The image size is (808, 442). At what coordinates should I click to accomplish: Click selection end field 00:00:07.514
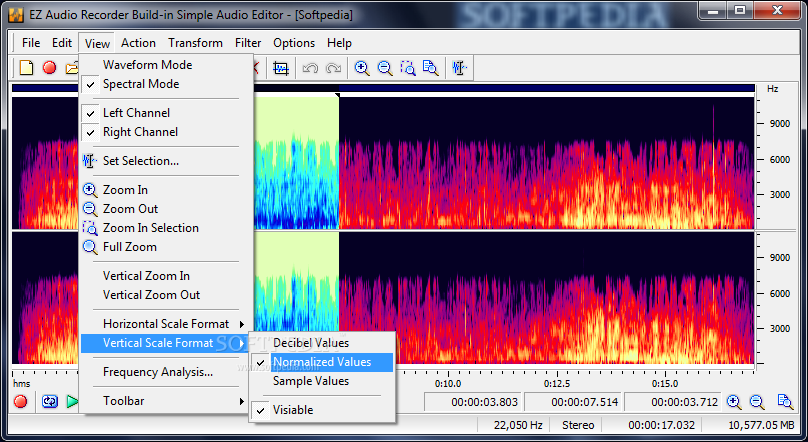[x=573, y=402]
